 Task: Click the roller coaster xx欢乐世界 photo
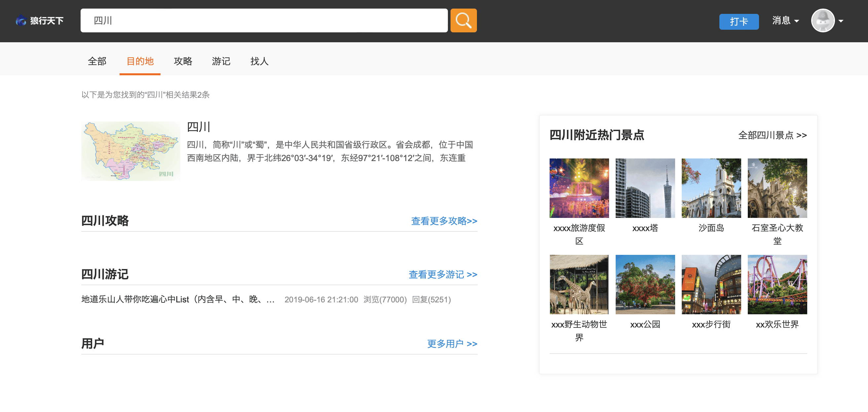(x=777, y=284)
